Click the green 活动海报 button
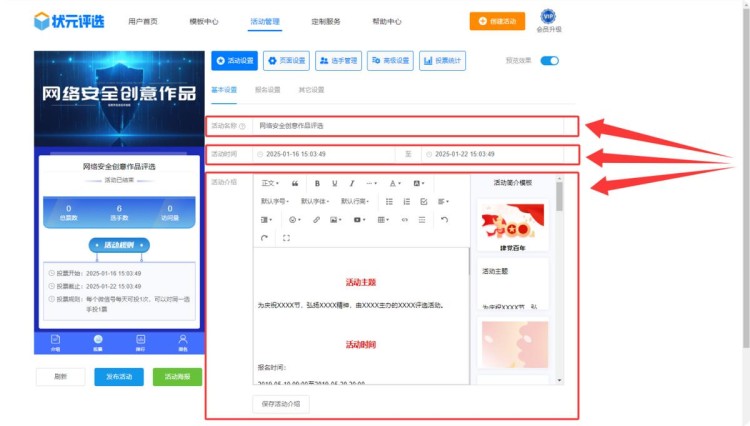This screenshot has width=750, height=426. point(177,377)
